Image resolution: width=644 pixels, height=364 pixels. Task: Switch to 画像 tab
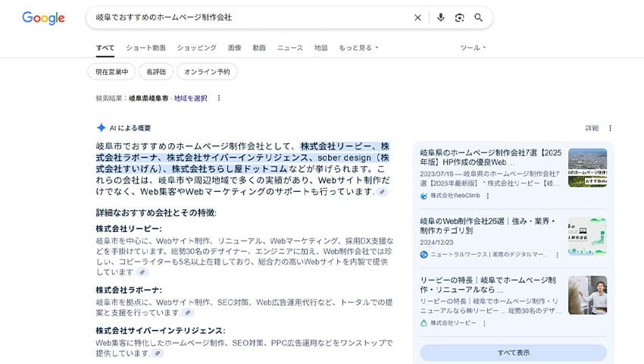(235, 48)
